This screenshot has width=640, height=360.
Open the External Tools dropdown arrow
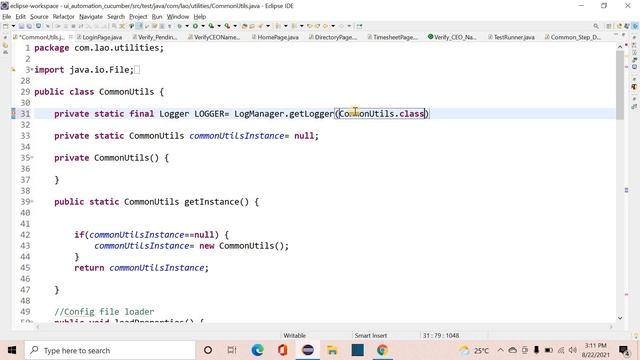coord(235,26)
